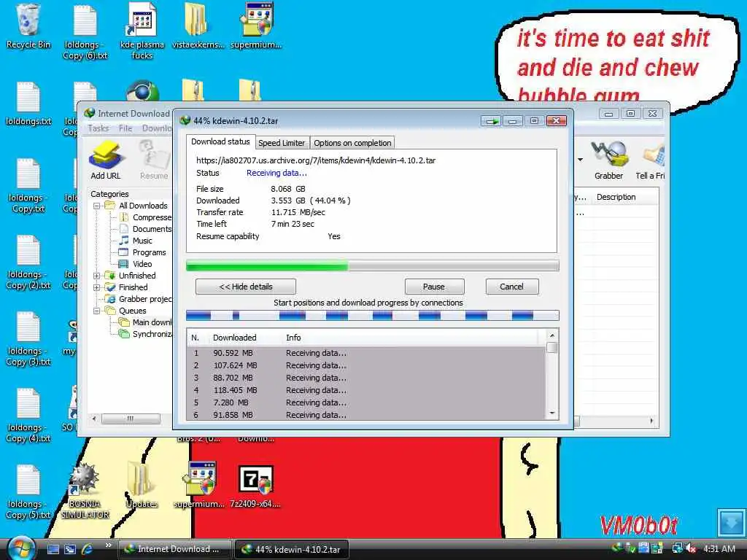Click the Resume toolbar icon in IDM

pos(154,160)
